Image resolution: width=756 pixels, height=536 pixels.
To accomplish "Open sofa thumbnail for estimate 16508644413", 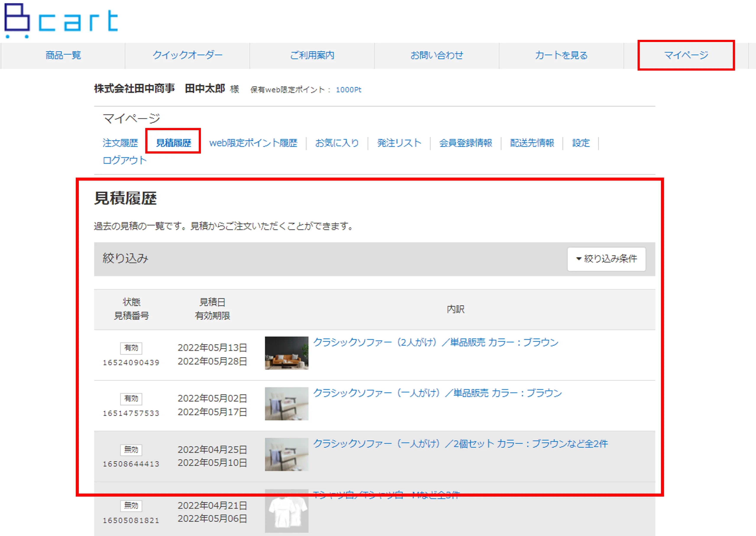I will (x=287, y=455).
